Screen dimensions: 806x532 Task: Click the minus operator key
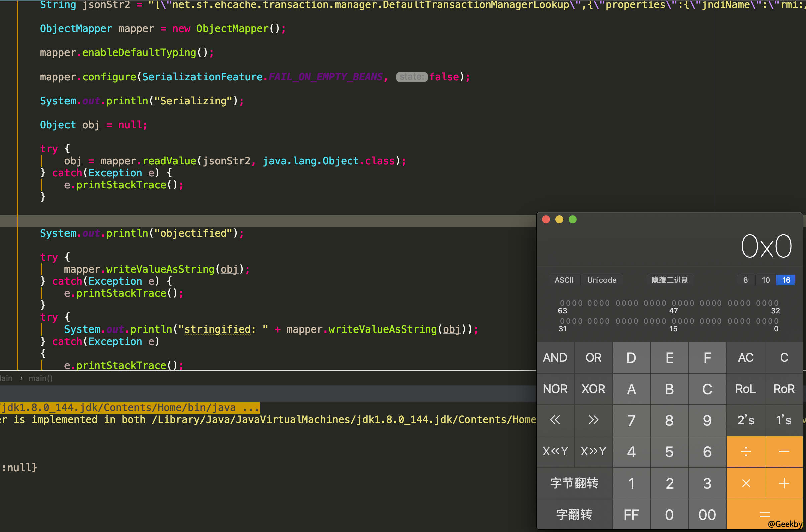point(784,451)
